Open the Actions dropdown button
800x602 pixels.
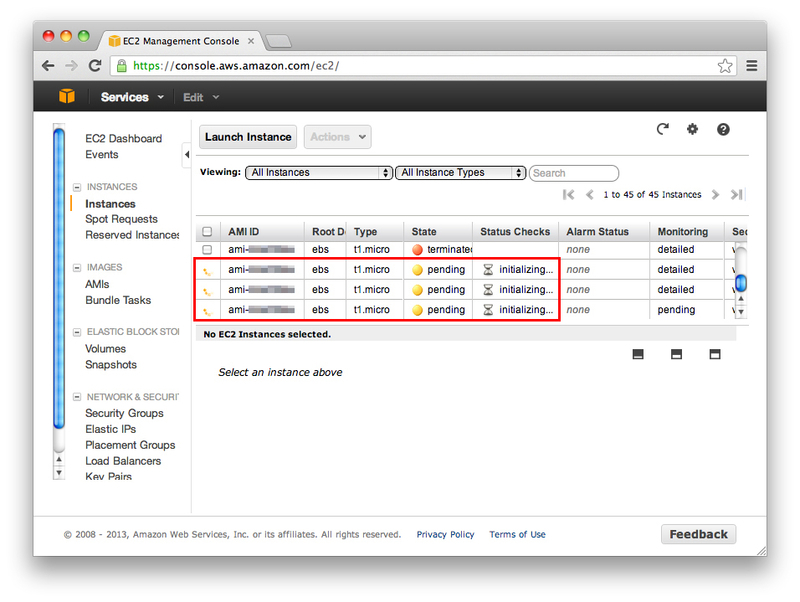click(338, 137)
